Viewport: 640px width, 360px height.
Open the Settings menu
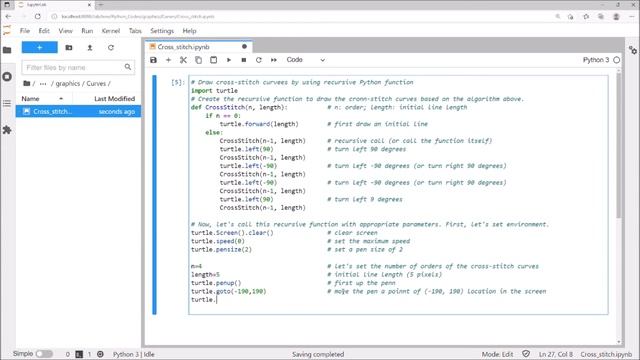point(162,31)
